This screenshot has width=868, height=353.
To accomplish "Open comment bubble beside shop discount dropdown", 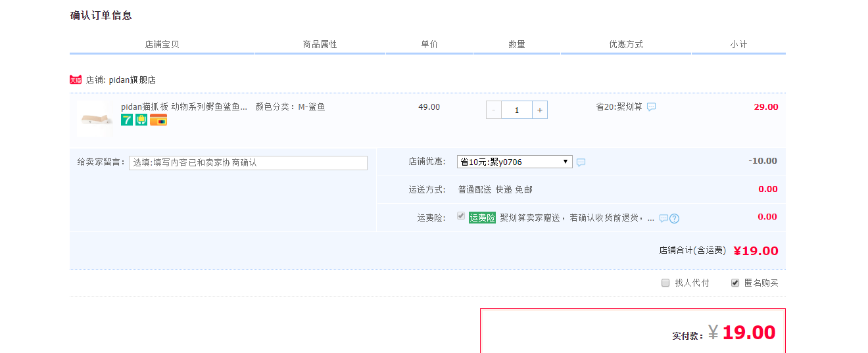I will (x=581, y=162).
